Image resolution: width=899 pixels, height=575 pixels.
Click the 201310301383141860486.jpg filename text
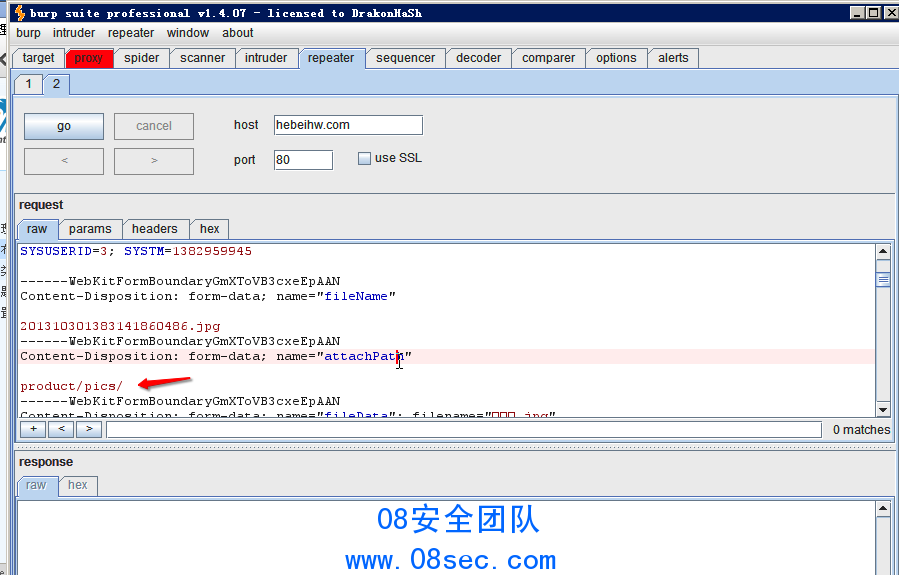120,326
